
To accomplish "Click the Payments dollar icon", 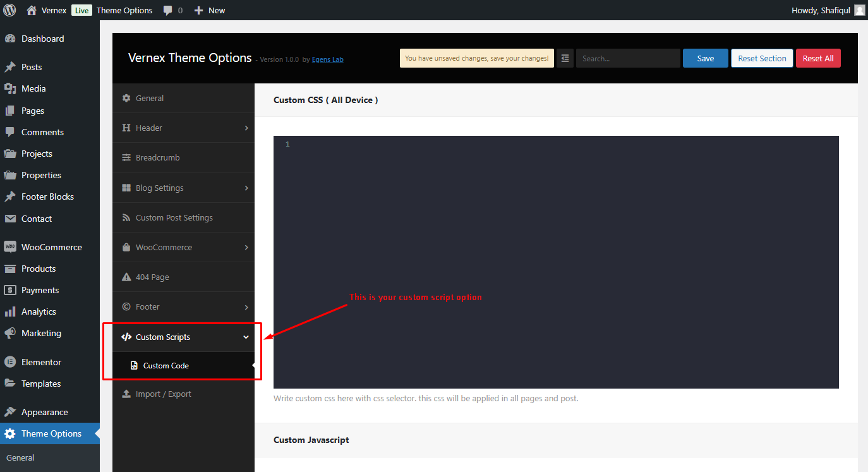I will (10, 290).
